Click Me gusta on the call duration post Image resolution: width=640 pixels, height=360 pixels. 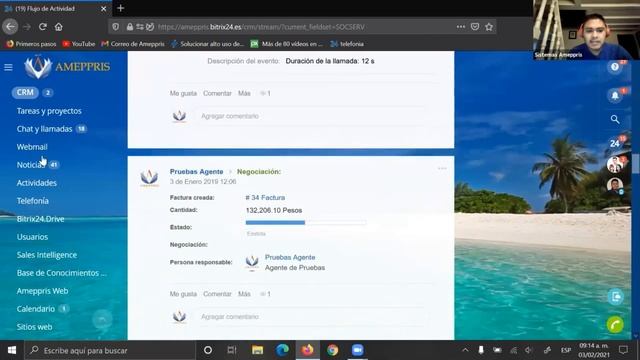tap(183, 93)
